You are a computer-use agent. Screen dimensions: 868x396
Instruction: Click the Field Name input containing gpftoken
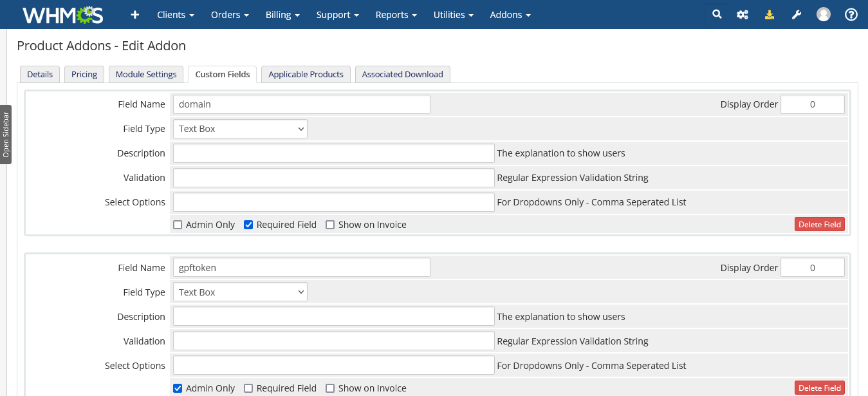[x=302, y=268]
